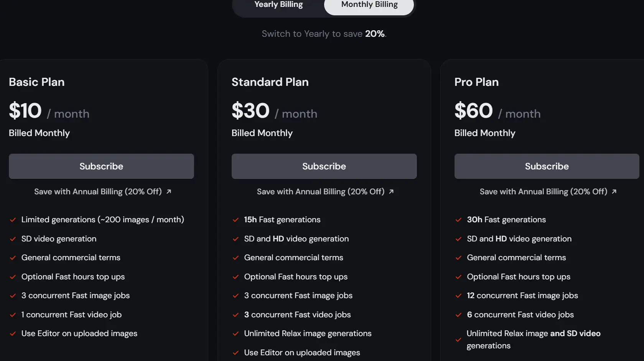Subscribe to the Standard Plan
The image size is (644, 361).
coord(324,166)
